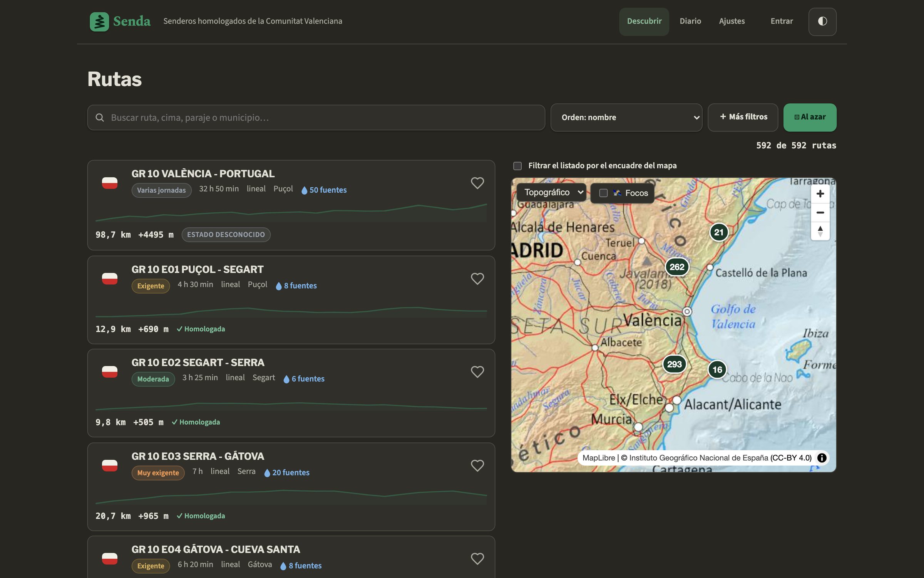Open the Orden: nombre sort dropdown
This screenshot has height=578, width=924.
tap(626, 118)
